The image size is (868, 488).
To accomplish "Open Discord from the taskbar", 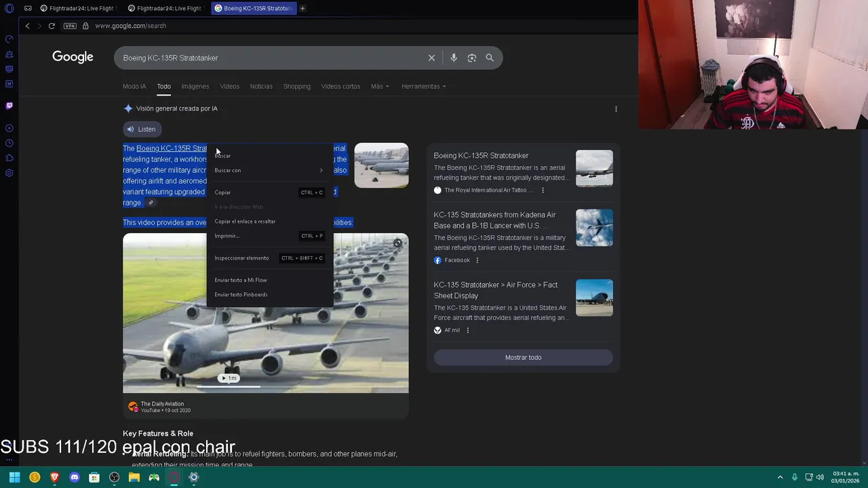I will click(75, 477).
